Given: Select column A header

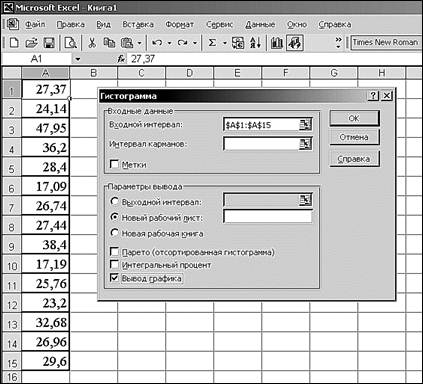Looking at the screenshot, I should (45, 73).
